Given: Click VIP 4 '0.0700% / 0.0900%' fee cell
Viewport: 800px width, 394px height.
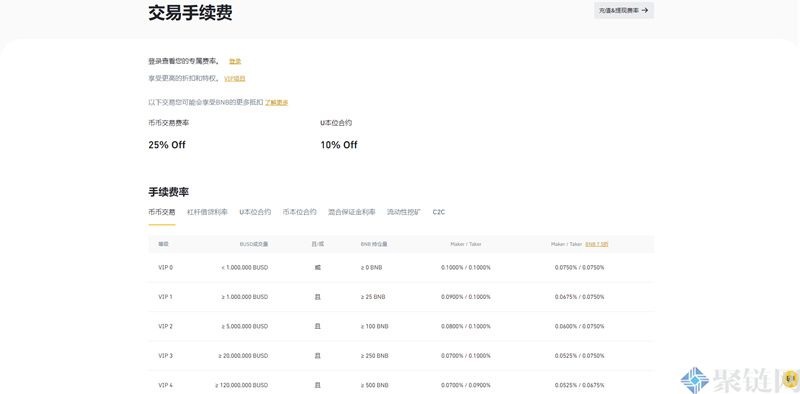Looking at the screenshot, I should (466, 385).
